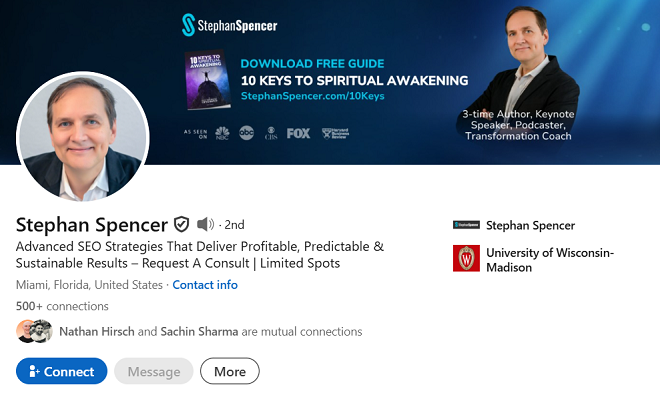Open University of Wisconsin-Madison school page

(550, 260)
